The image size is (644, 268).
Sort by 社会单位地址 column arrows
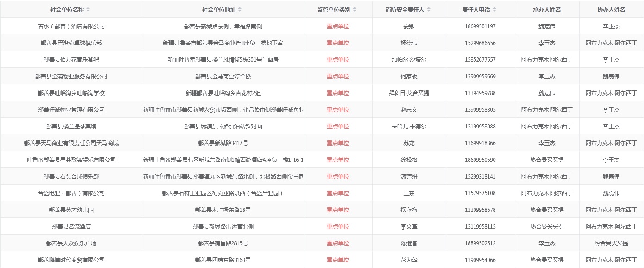coord(240,10)
